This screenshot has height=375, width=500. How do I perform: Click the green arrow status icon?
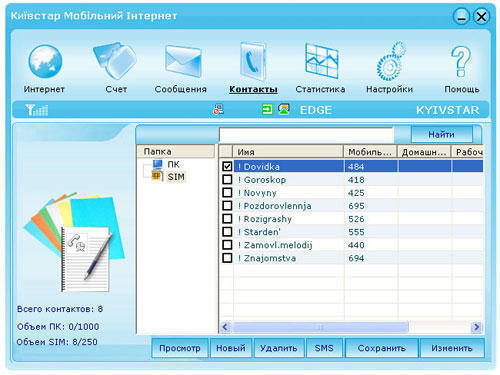[x=267, y=109]
